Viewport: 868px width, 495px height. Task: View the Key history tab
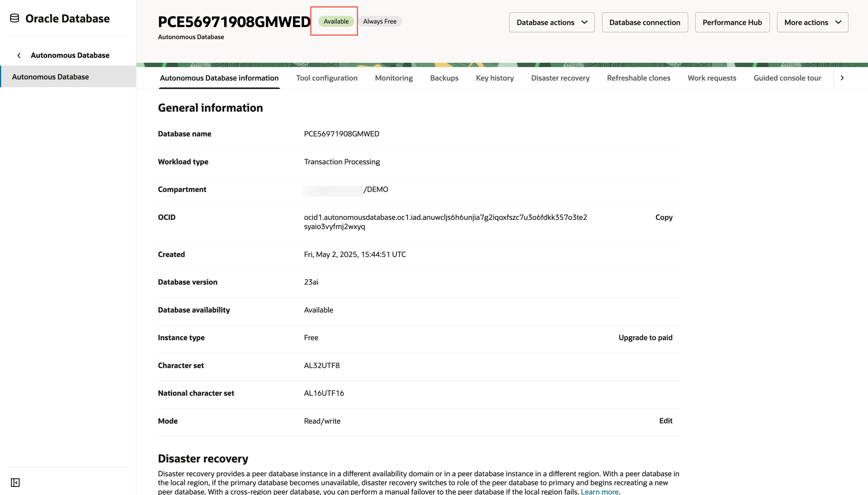[x=494, y=78]
